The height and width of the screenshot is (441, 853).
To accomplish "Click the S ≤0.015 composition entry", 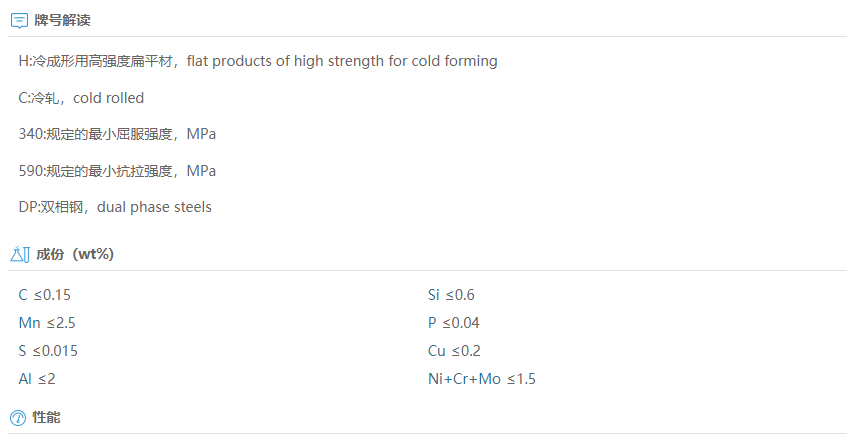I will 48,351.
